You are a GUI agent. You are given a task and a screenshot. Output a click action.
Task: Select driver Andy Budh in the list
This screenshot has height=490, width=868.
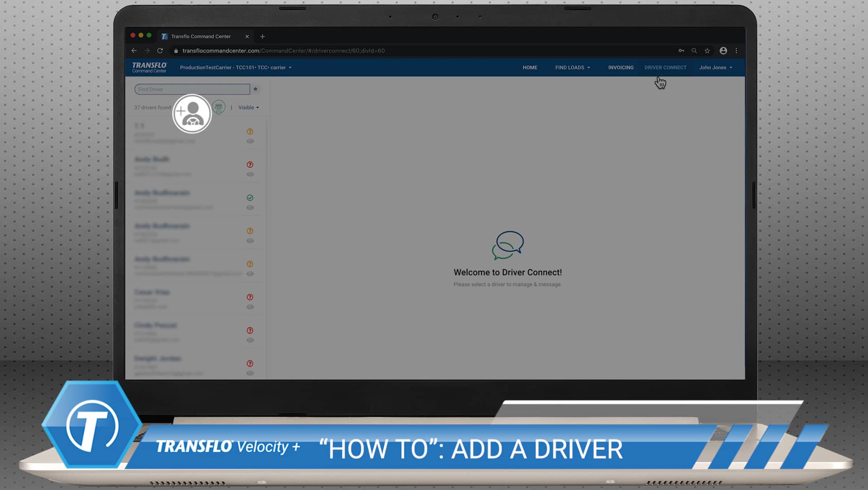point(195,167)
